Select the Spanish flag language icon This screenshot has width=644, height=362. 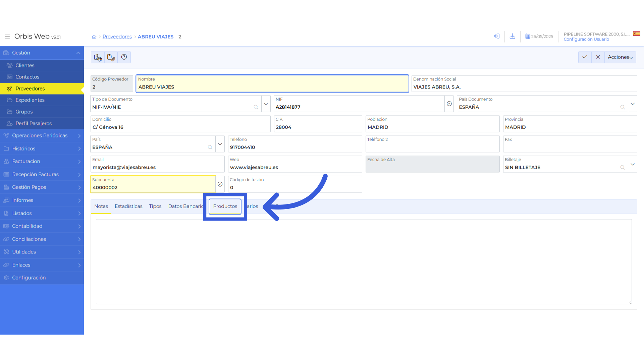(637, 34)
